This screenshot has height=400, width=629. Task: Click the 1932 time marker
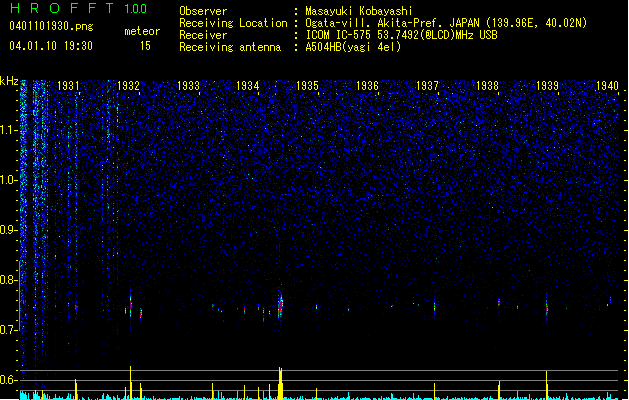point(128,86)
